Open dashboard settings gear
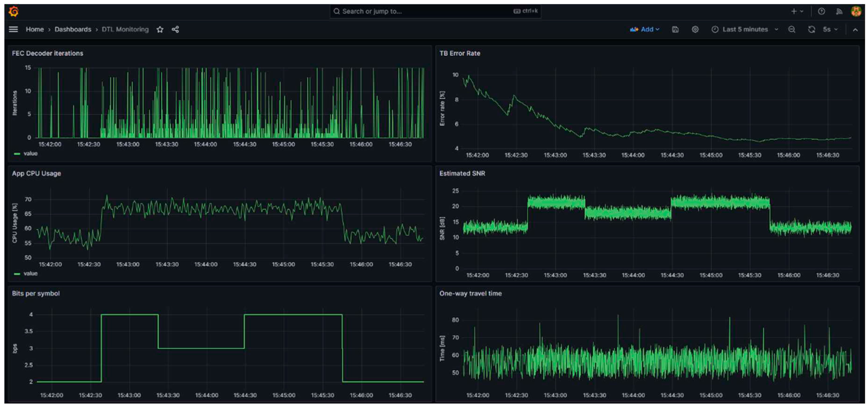868x408 pixels. click(x=695, y=29)
